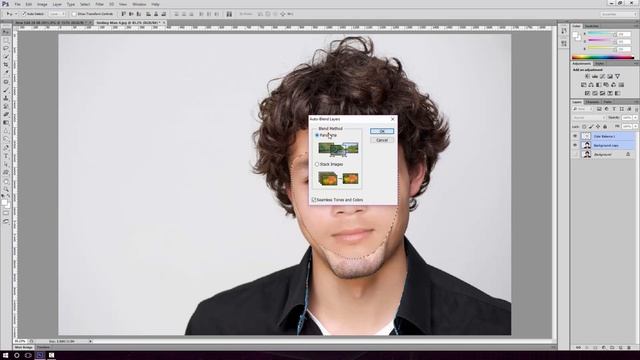Hide the Color Balance 1 layer

(x=575, y=136)
